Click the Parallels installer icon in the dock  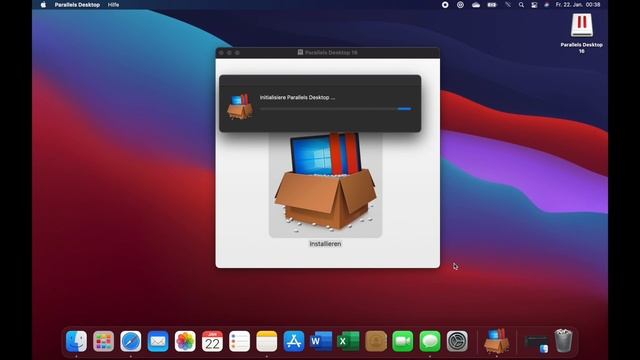pyautogui.click(x=496, y=340)
